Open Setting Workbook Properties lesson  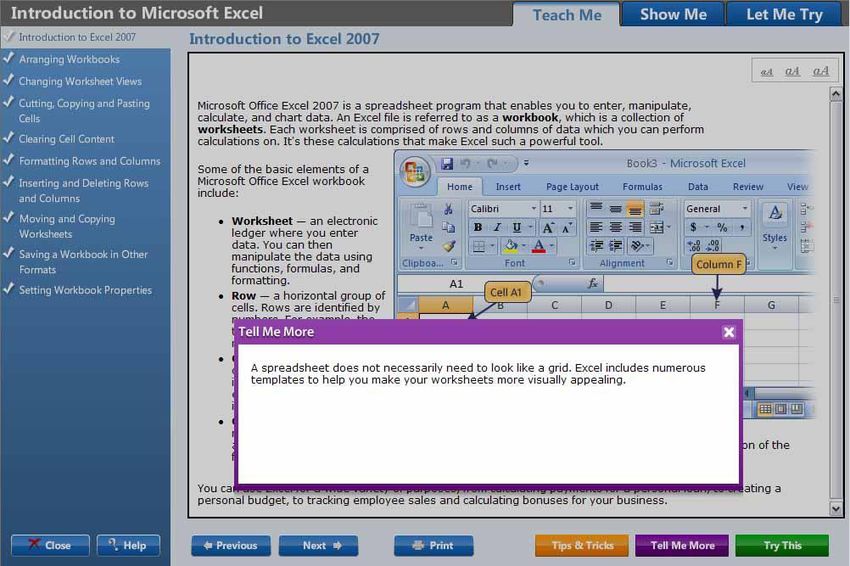pyautogui.click(x=85, y=290)
